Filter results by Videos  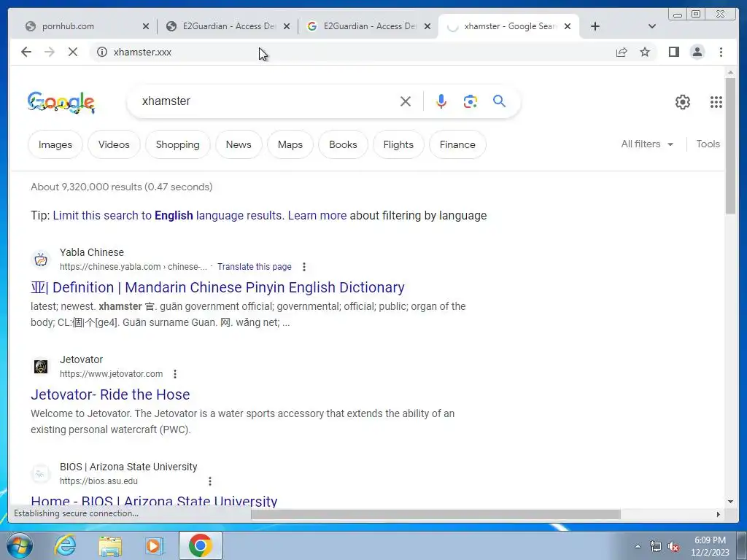point(114,144)
